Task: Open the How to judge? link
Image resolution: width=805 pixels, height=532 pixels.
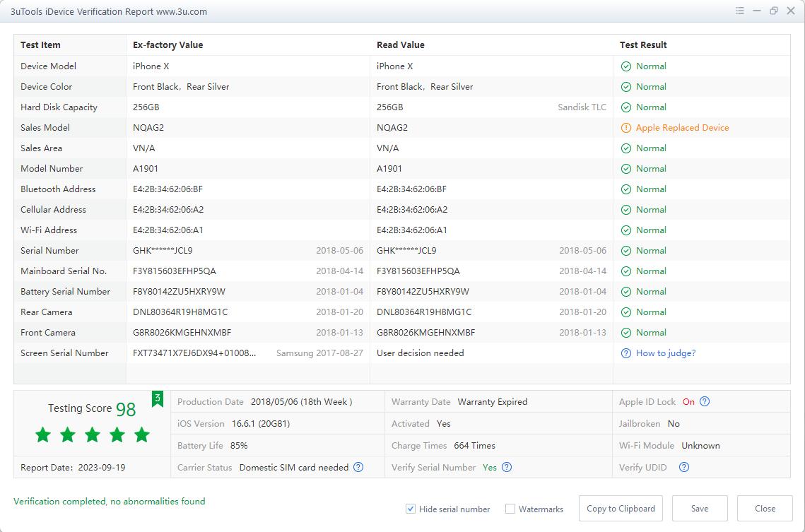Action: (666, 353)
